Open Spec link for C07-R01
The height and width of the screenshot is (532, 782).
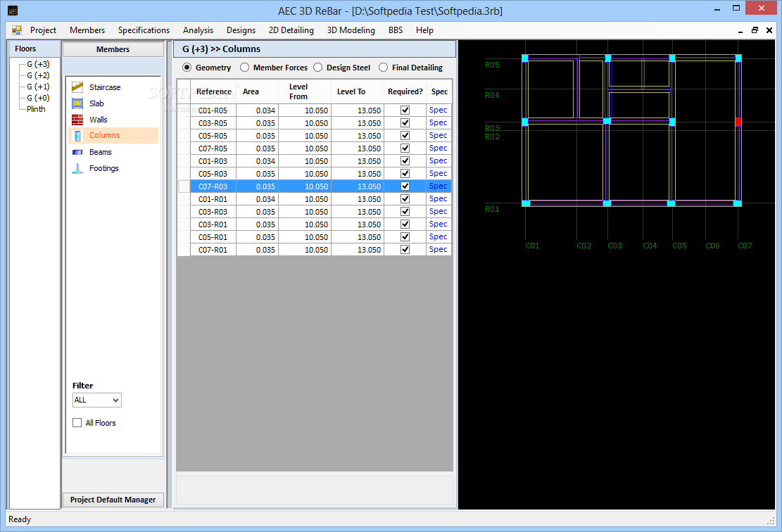[x=438, y=249]
